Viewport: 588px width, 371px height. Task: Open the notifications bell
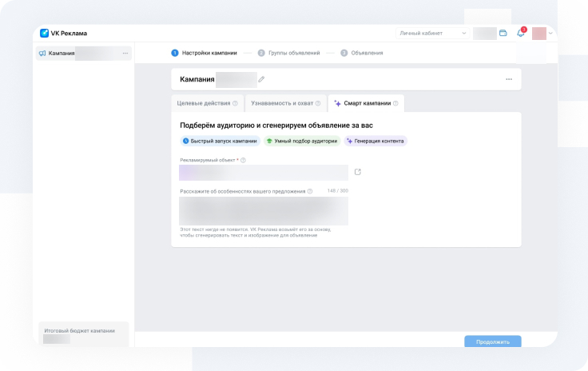pyautogui.click(x=520, y=33)
